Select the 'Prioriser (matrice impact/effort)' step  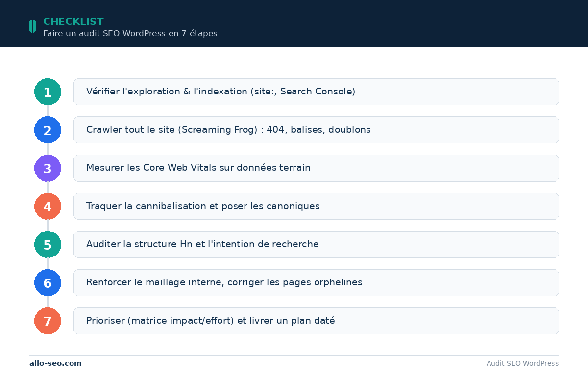[x=316, y=321]
